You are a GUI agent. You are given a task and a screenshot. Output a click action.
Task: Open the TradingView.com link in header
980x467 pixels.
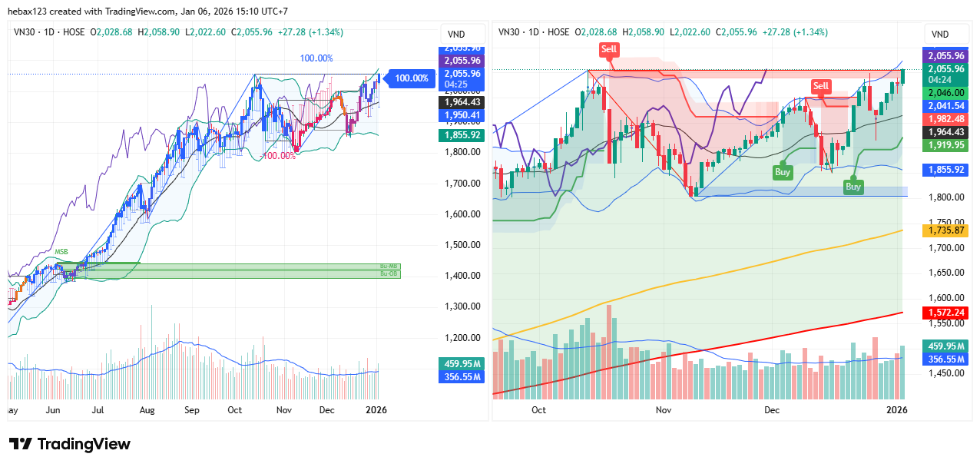click(120, 12)
